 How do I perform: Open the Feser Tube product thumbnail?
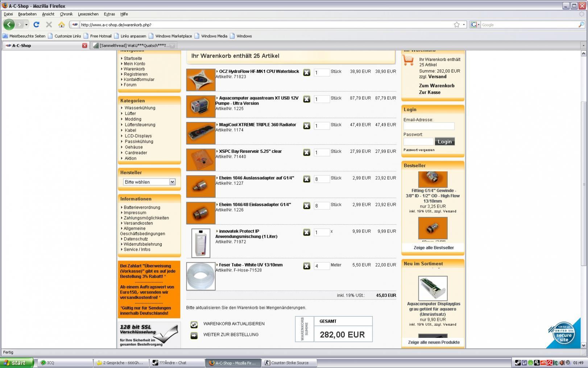tap(201, 276)
